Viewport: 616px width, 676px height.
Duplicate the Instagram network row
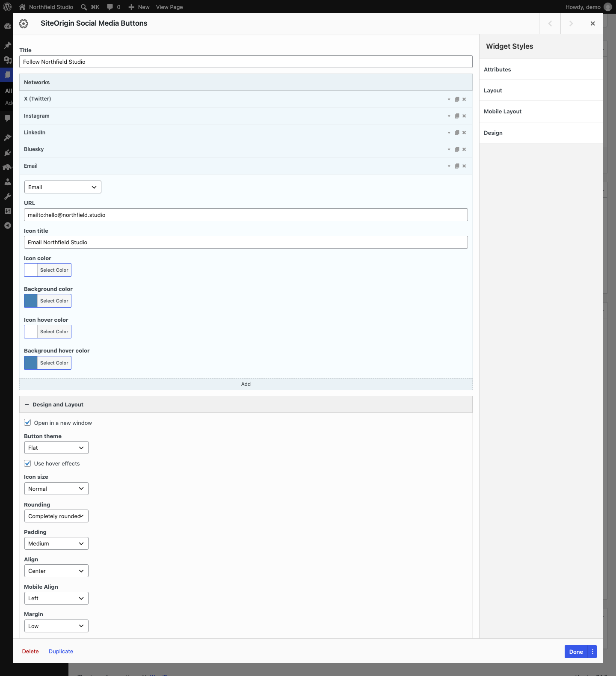pyautogui.click(x=457, y=116)
